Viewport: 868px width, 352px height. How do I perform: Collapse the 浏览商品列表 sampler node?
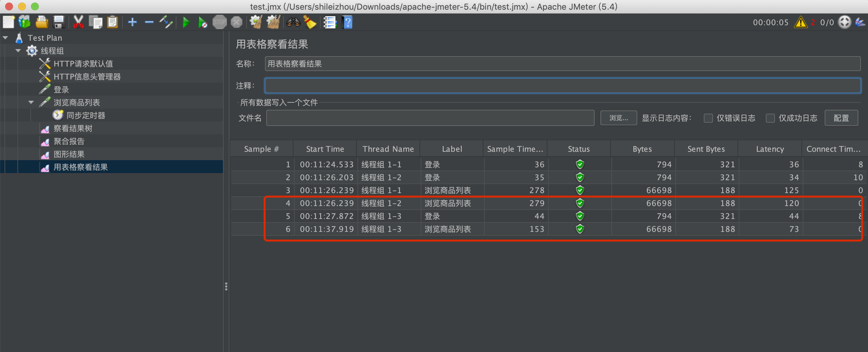31,102
